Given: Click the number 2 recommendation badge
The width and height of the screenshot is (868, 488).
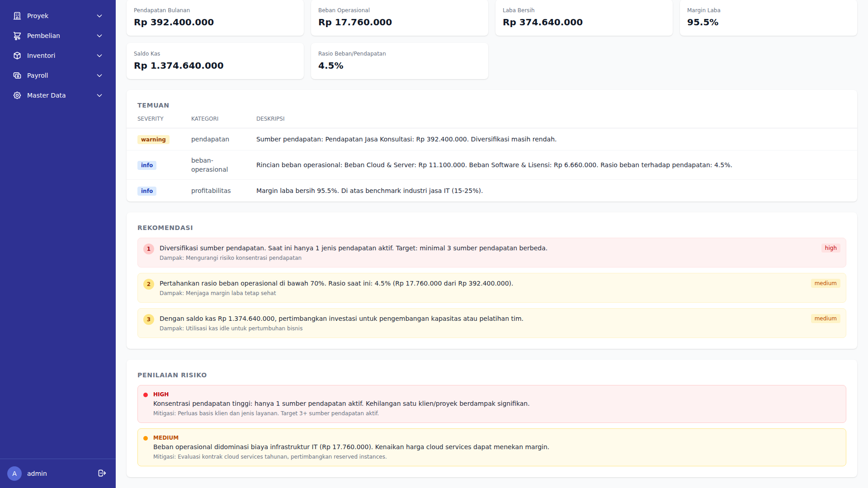Looking at the screenshot, I should (x=148, y=284).
